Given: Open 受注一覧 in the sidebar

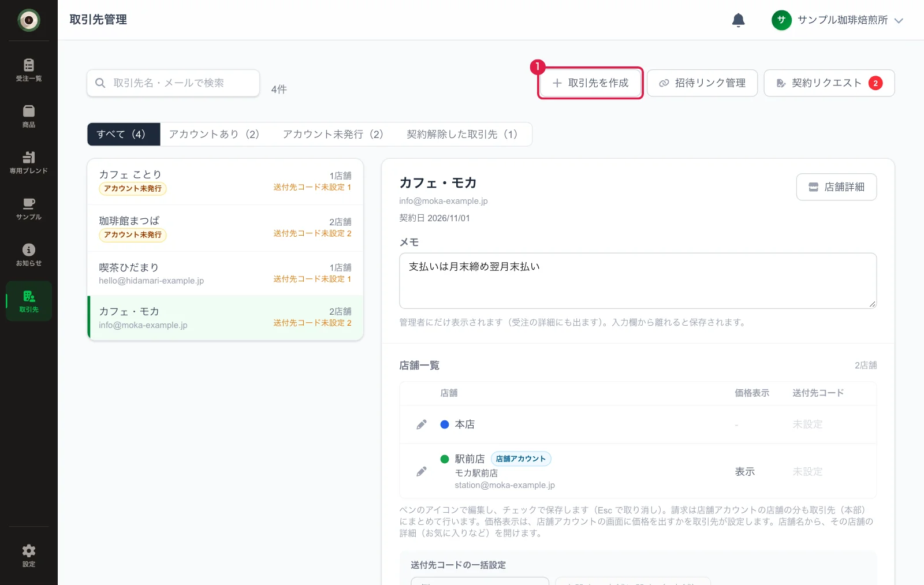Looking at the screenshot, I should pos(29,70).
